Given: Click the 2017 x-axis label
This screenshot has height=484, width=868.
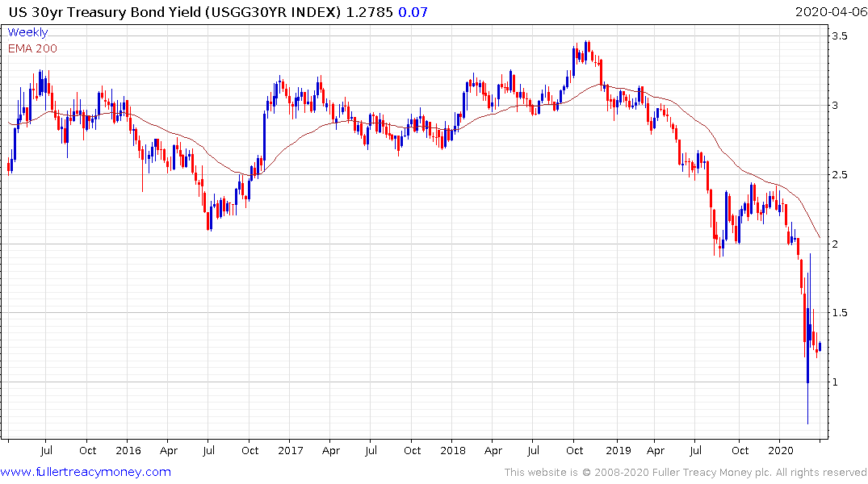Looking at the screenshot, I should tap(291, 450).
